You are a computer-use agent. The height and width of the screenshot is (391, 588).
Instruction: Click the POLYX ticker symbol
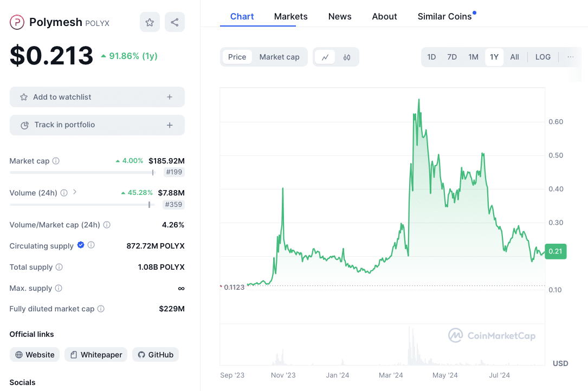[98, 23]
